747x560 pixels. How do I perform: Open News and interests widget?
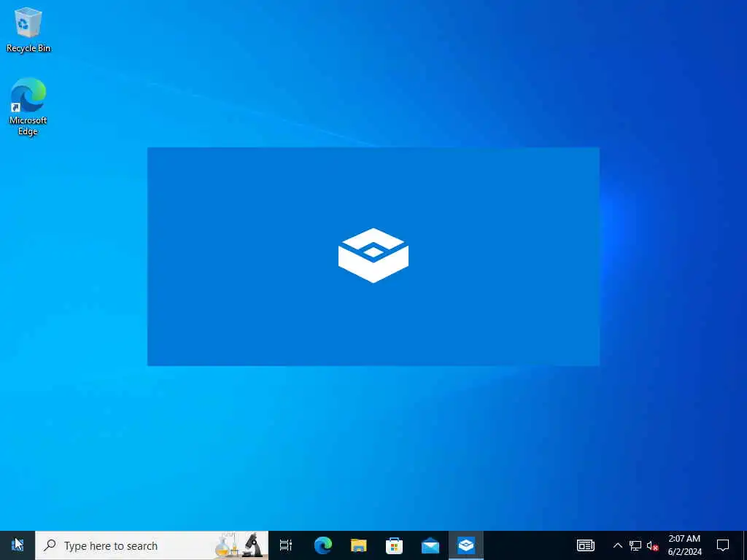[586, 545]
